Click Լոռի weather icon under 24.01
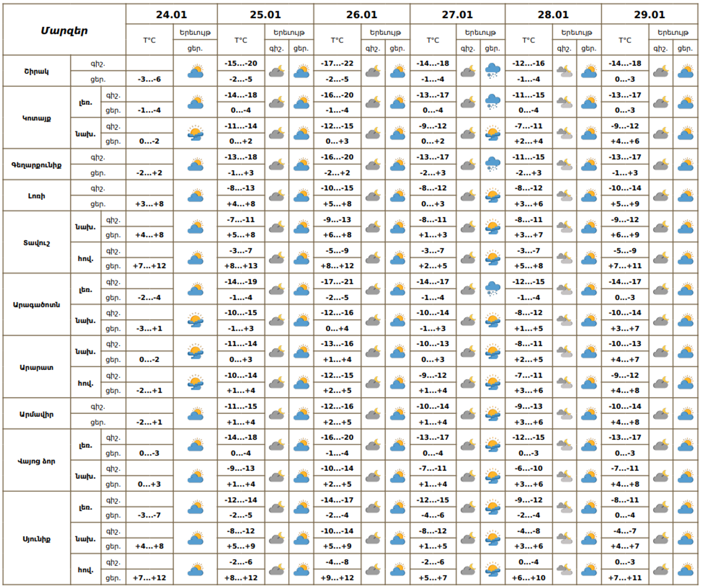Screen dimensions: 702x588 point(195,196)
